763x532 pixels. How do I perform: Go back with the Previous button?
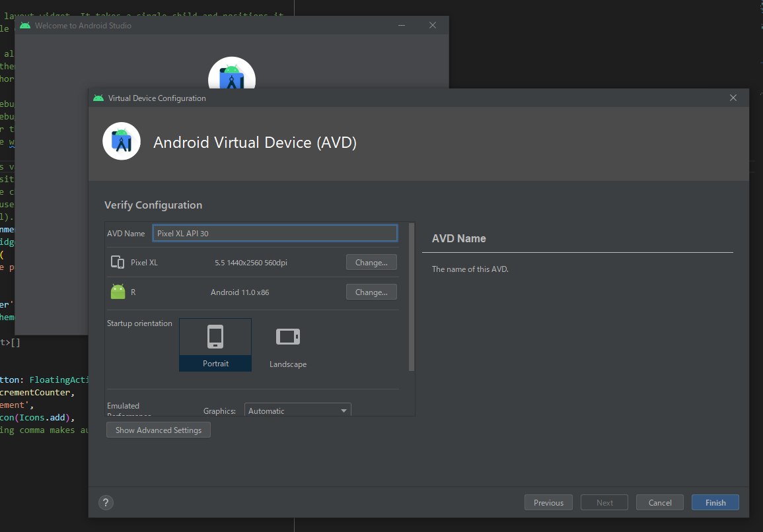548,502
